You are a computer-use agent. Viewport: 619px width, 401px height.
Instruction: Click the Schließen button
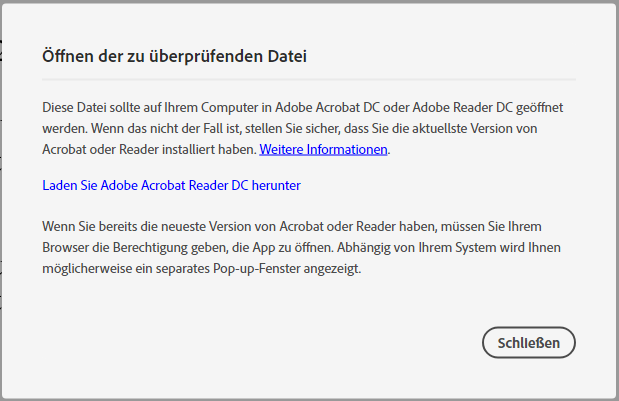click(x=528, y=342)
